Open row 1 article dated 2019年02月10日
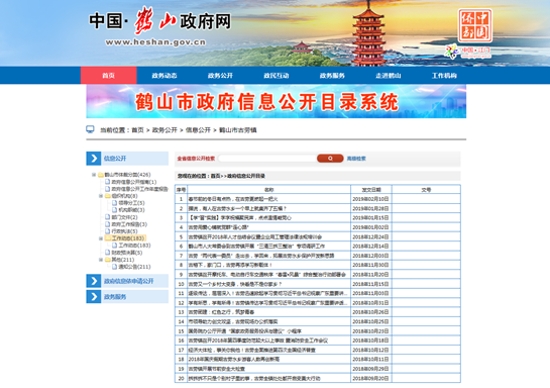550x388 pixels. coord(233,199)
